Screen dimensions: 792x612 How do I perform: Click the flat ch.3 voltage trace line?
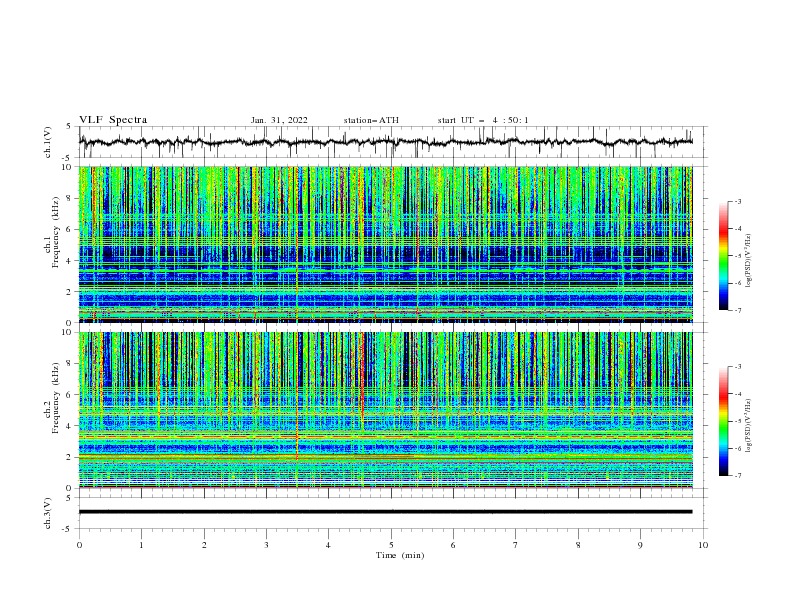pos(385,512)
